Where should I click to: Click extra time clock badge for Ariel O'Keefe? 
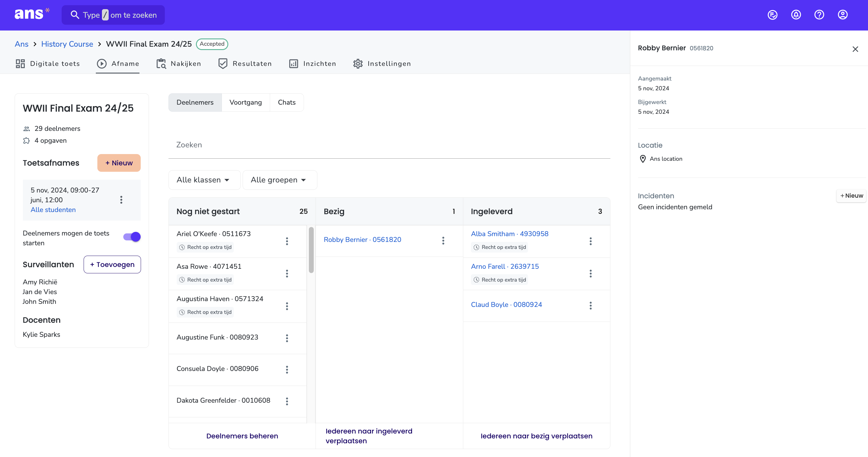click(x=205, y=247)
